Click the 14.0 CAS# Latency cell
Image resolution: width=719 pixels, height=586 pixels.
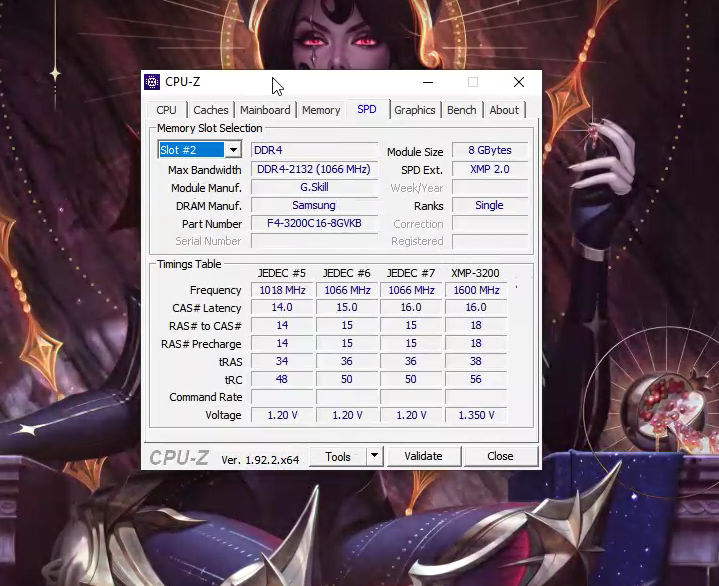point(282,307)
